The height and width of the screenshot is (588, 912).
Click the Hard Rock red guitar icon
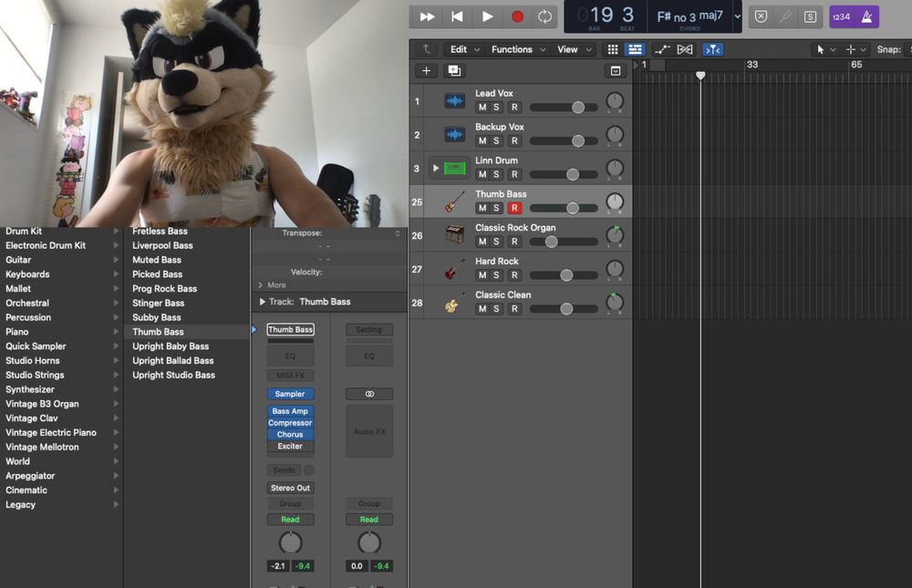455,269
